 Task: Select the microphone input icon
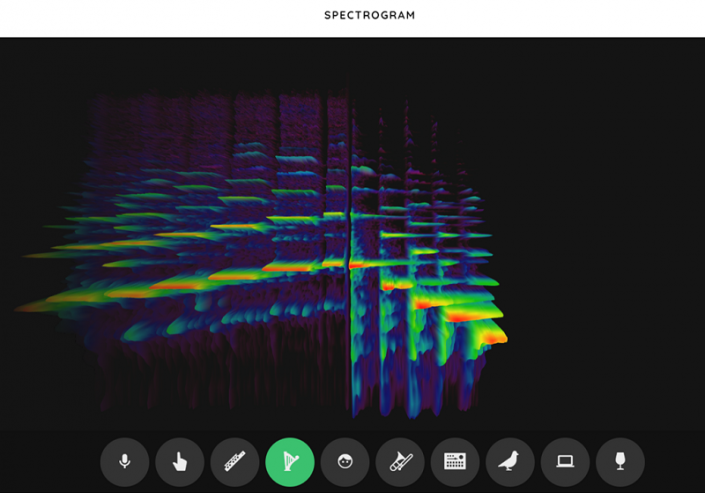click(125, 462)
